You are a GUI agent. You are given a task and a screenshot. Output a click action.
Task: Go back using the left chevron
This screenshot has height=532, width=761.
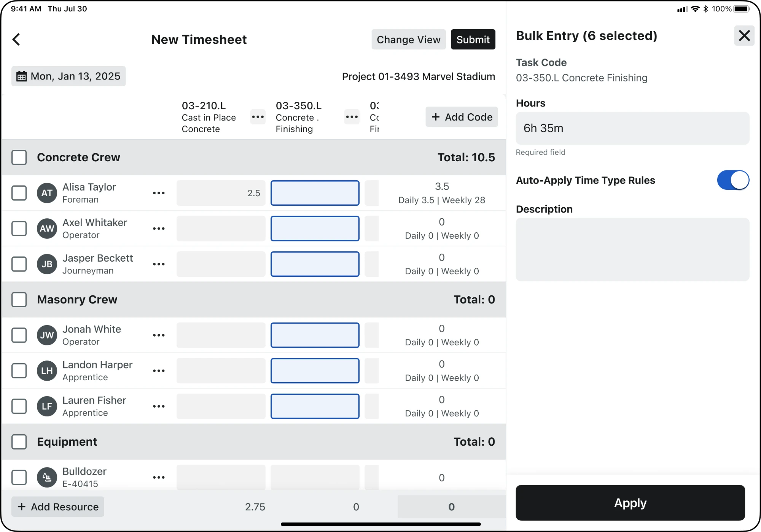(x=16, y=39)
